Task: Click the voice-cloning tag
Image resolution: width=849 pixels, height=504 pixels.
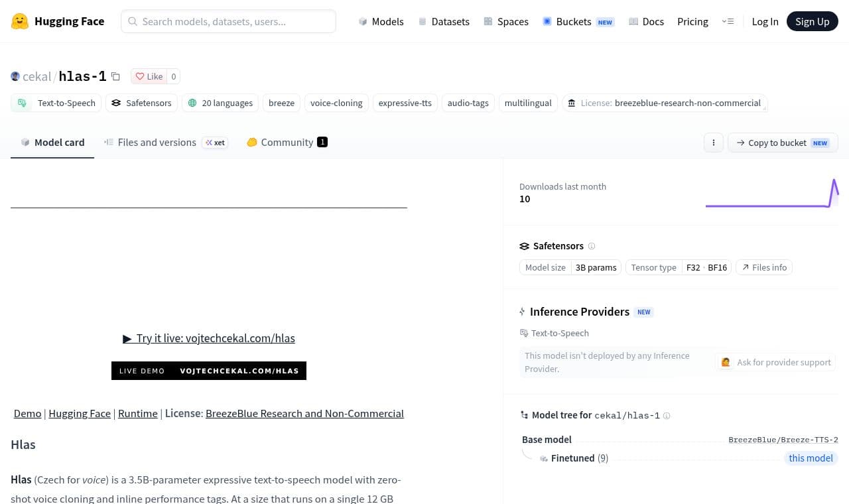Action: tap(336, 103)
